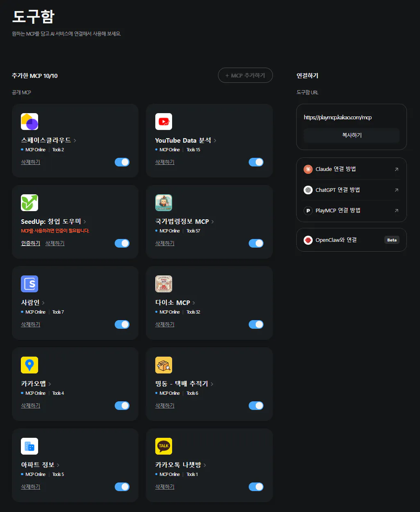Click the ChatGPT logo icon
420x512 pixels.
[308, 190]
